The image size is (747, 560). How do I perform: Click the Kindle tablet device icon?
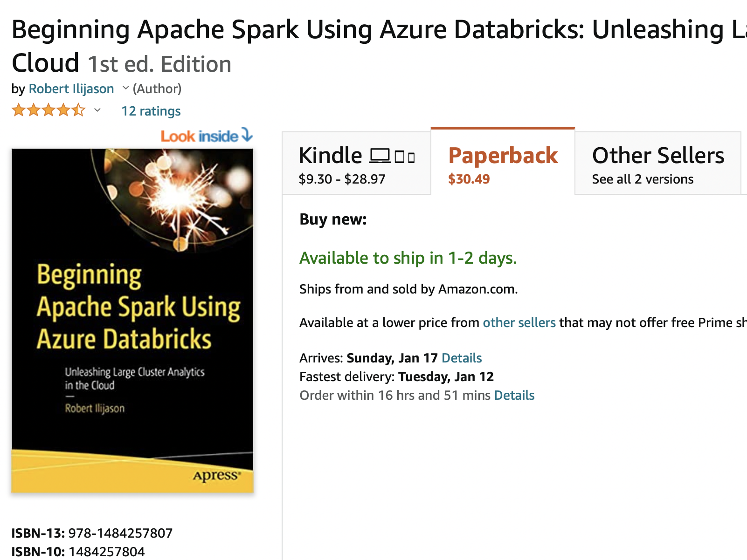coord(400,157)
